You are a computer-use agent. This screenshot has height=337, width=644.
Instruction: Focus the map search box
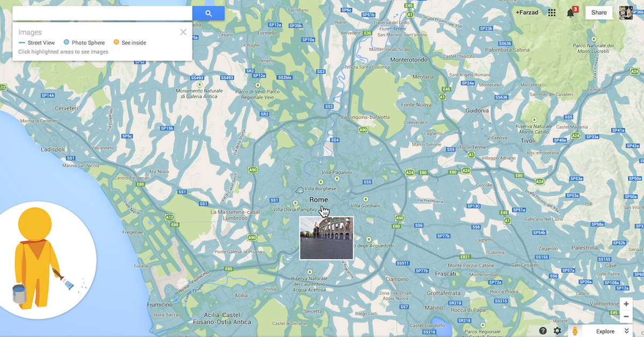pyautogui.click(x=103, y=13)
